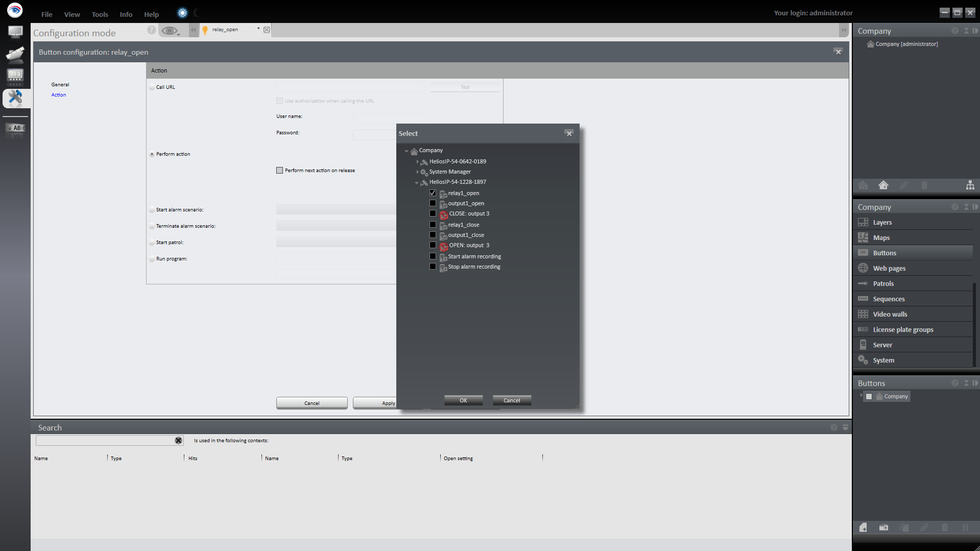Open the Tools menu
This screenshot has width=980, height=551.
point(100,14)
